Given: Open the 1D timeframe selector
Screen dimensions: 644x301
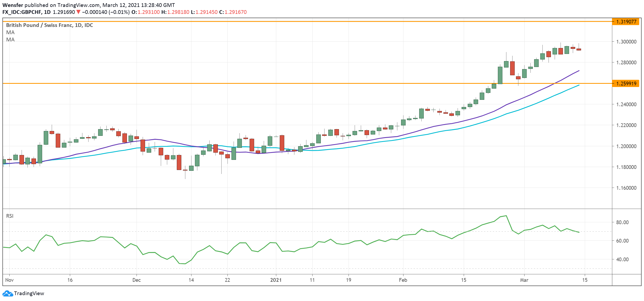Looking at the screenshot, I should 47,12.
